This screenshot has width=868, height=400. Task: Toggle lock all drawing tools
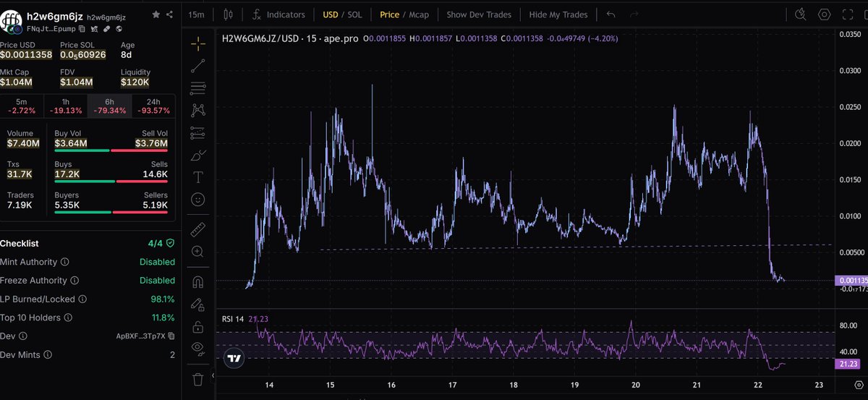[x=197, y=326]
